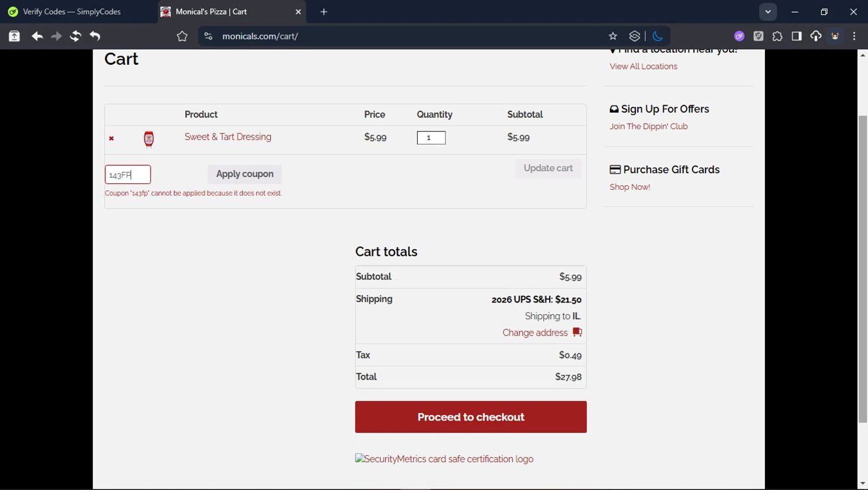
Task: Go back to the previous page
Action: point(37,36)
